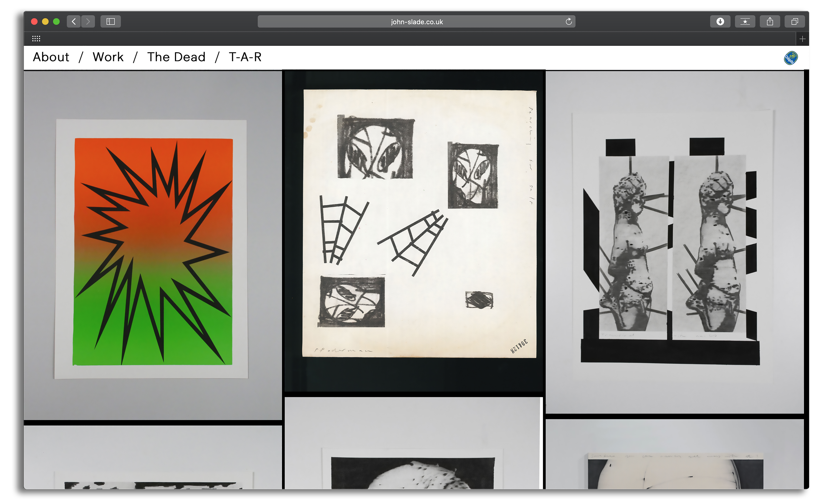Click the round blue sticker logo
This screenshot has height=504, width=826.
tap(791, 58)
